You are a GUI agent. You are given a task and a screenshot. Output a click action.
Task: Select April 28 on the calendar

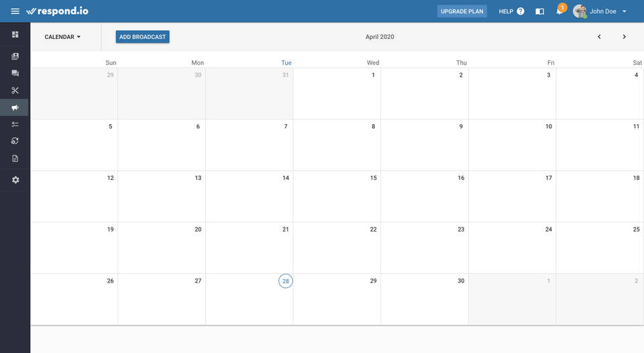click(x=285, y=281)
